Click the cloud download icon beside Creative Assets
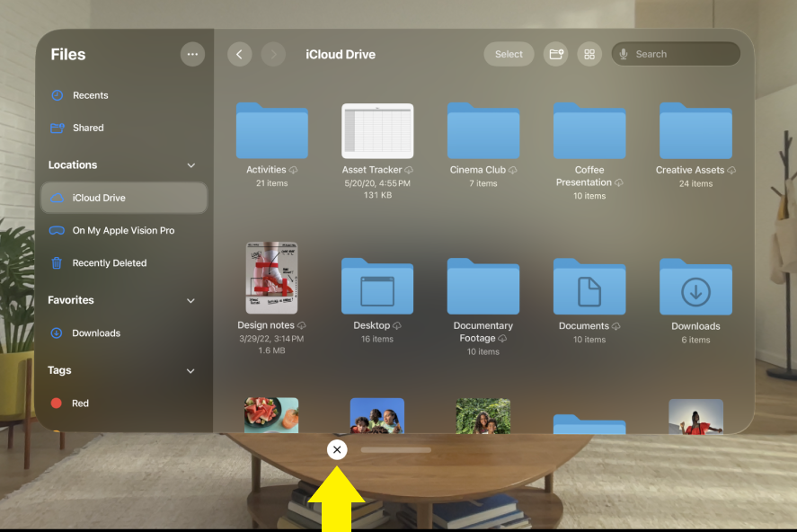797x532 pixels. (x=731, y=170)
